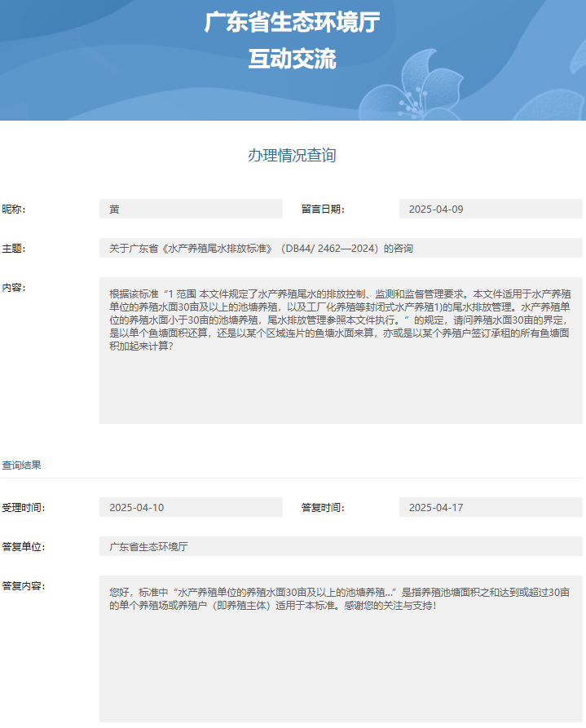The width and height of the screenshot is (586, 728).
Task: Select the 查询结果 section heading
Action: [x=21, y=465]
